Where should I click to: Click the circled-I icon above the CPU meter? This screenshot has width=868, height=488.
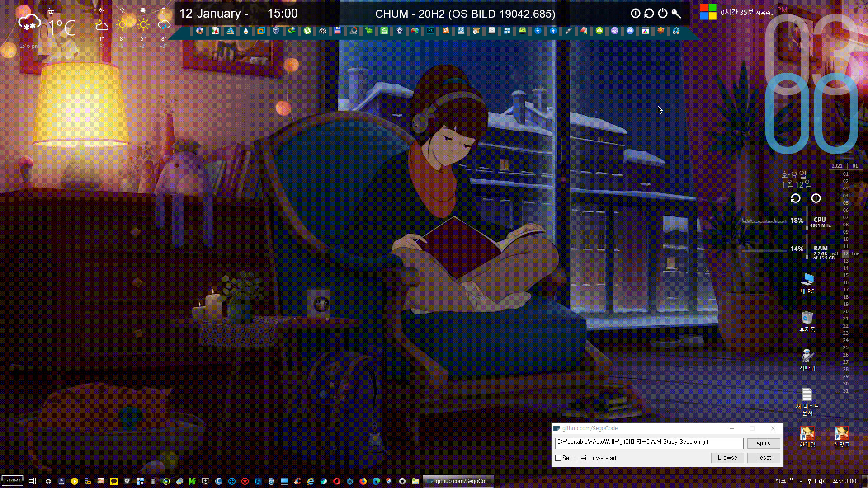click(816, 198)
